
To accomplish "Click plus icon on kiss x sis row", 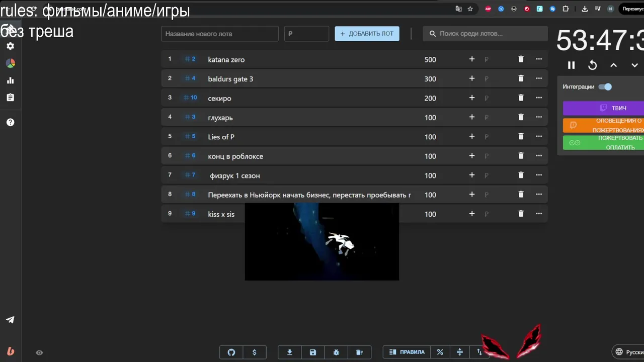I will [472, 214].
